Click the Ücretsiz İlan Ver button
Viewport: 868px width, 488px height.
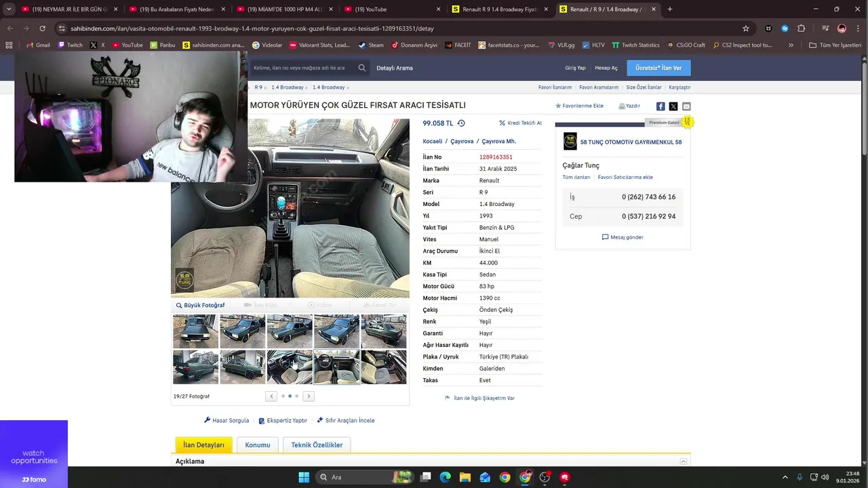point(658,68)
